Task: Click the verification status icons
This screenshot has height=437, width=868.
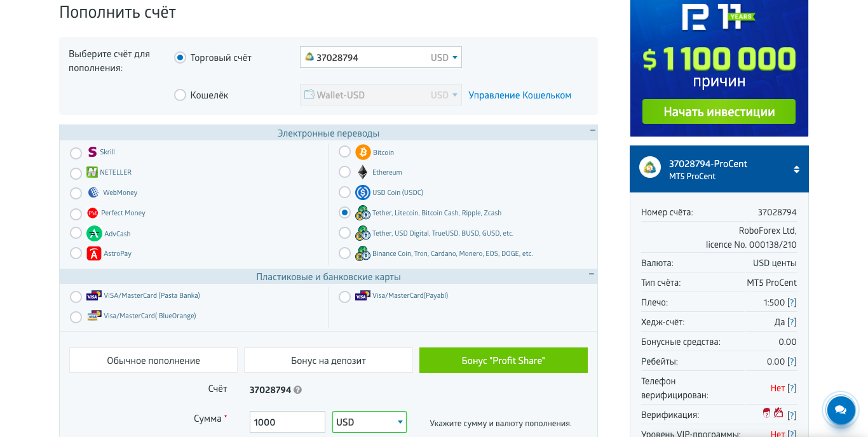Action: coord(773,413)
